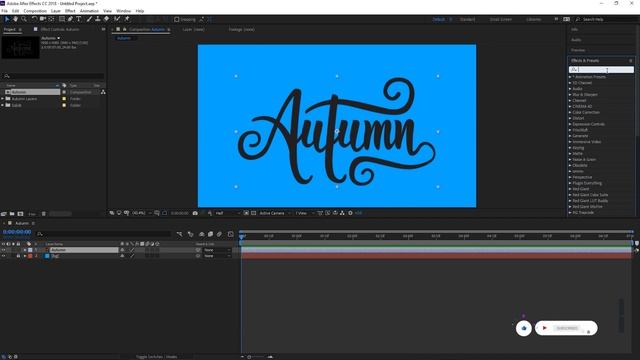
Task: Open the Layer menu
Action: pos(56,11)
